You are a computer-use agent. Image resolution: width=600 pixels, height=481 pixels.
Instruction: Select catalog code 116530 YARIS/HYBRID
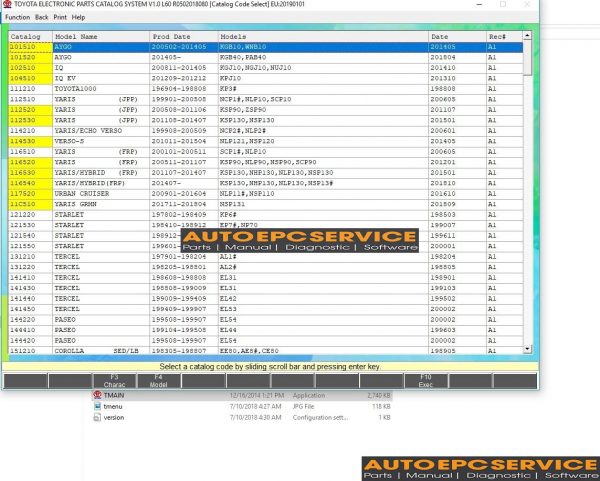coord(30,173)
